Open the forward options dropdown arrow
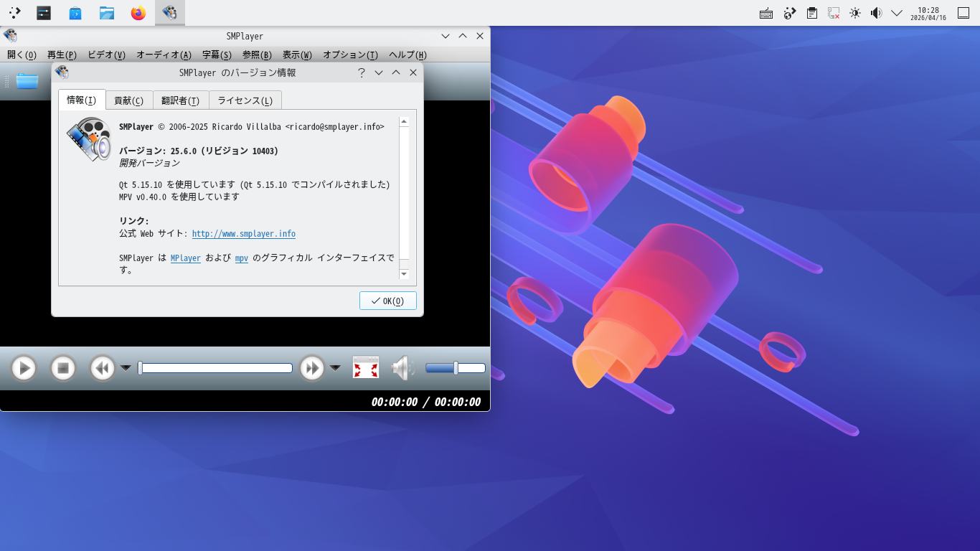The width and height of the screenshot is (980, 551). click(335, 368)
